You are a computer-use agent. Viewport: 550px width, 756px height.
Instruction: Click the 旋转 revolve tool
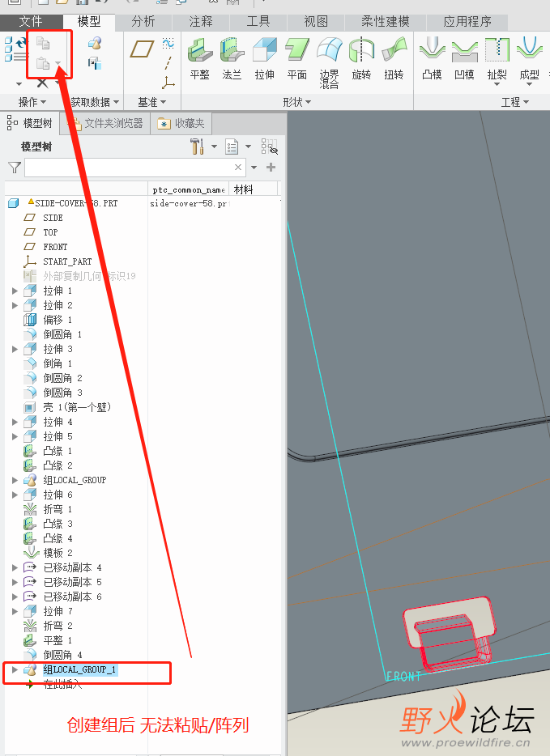[x=361, y=57]
